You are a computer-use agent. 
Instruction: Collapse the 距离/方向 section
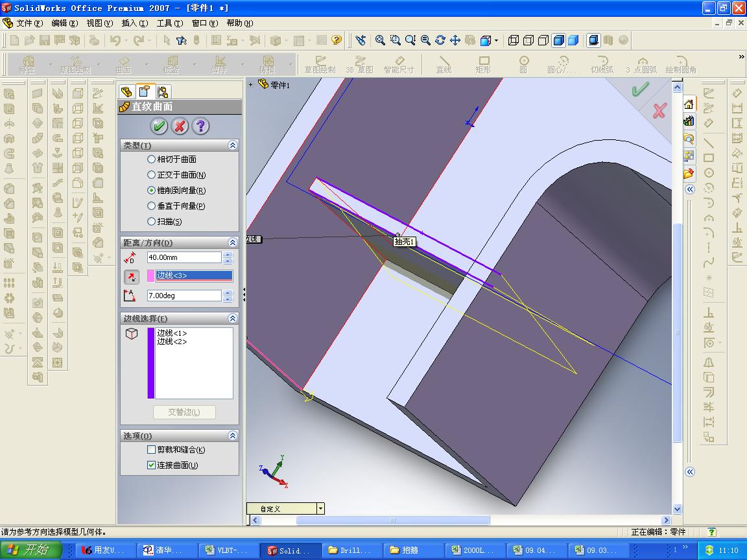pyautogui.click(x=233, y=242)
